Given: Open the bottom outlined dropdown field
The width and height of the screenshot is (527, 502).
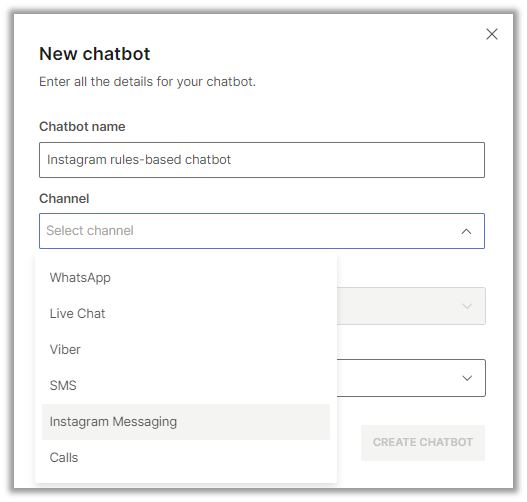Looking at the screenshot, I should [411, 378].
